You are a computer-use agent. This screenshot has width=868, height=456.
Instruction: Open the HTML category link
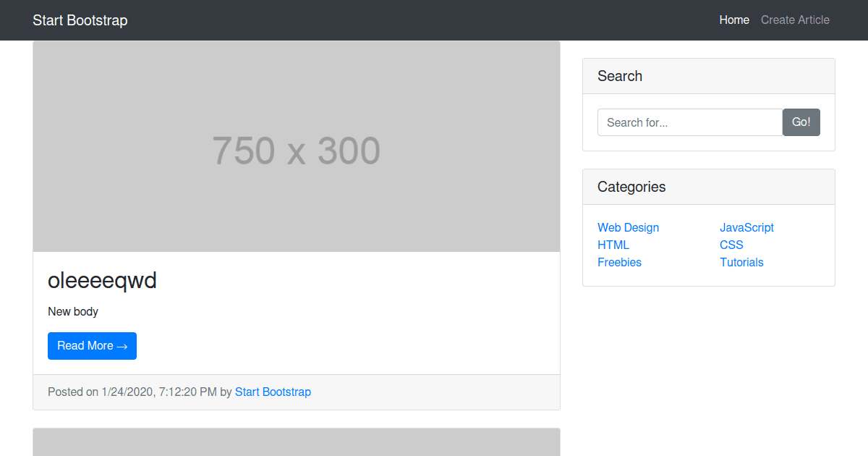[x=613, y=245]
